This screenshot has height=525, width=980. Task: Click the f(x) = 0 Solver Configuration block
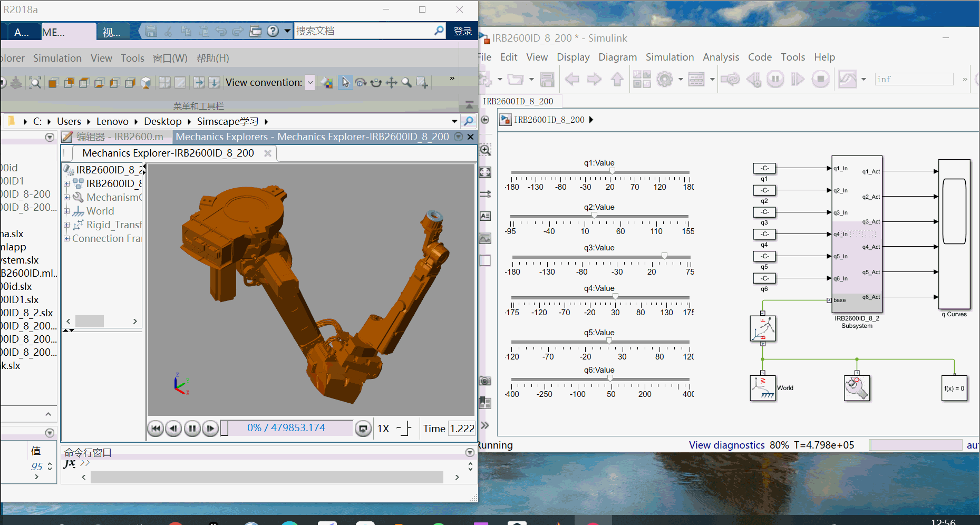point(954,388)
